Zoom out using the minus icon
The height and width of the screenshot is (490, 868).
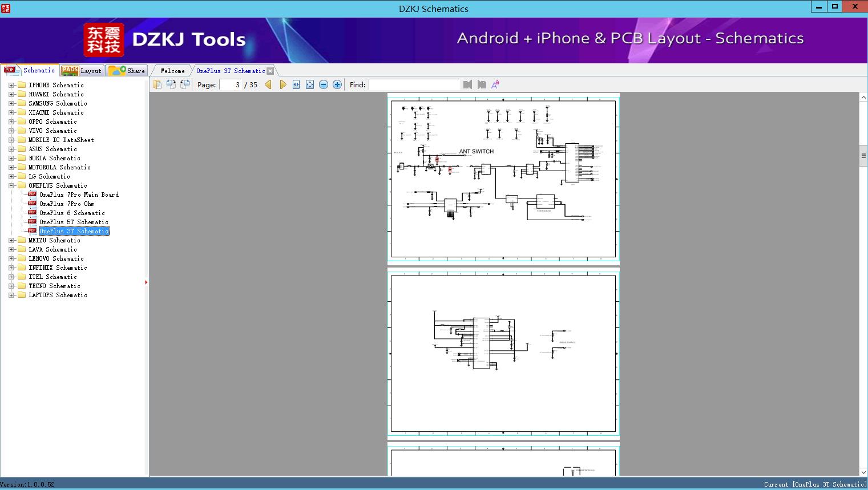click(324, 84)
